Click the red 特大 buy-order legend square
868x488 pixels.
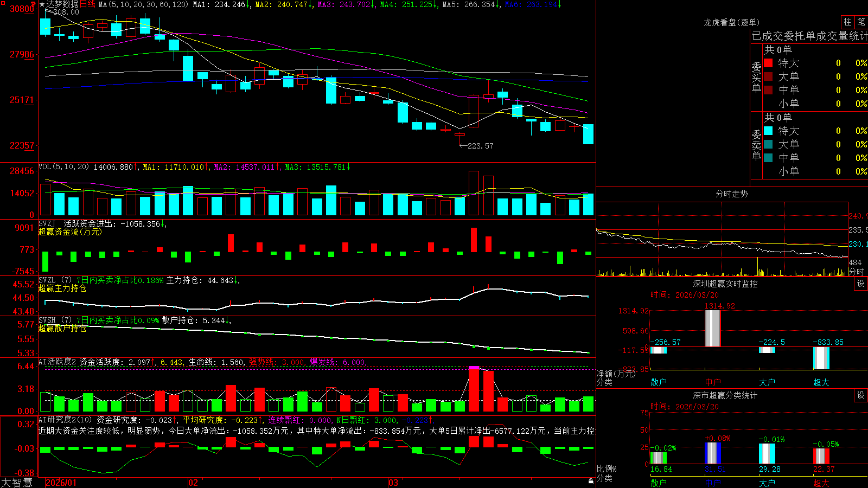click(x=768, y=63)
